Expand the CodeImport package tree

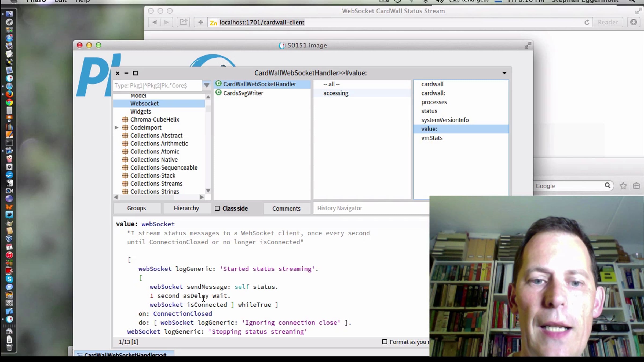pos(116,127)
